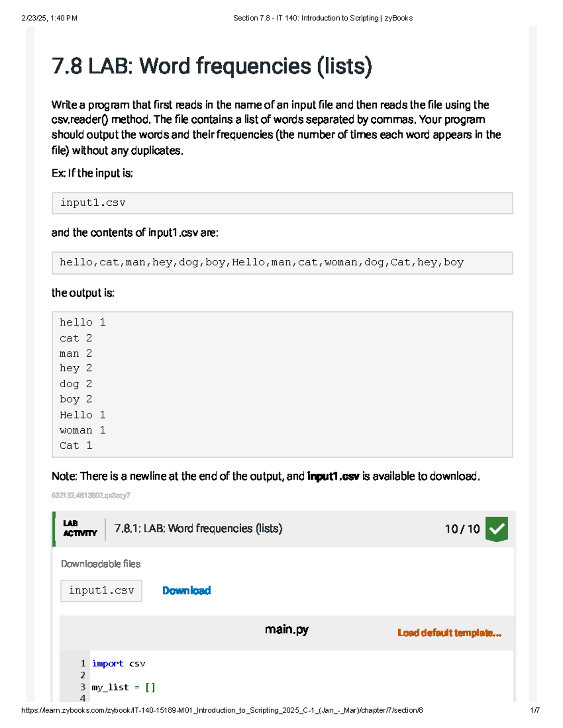Click the bold input1.csv in the note
The width and height of the screenshot is (563, 728).
(333, 477)
